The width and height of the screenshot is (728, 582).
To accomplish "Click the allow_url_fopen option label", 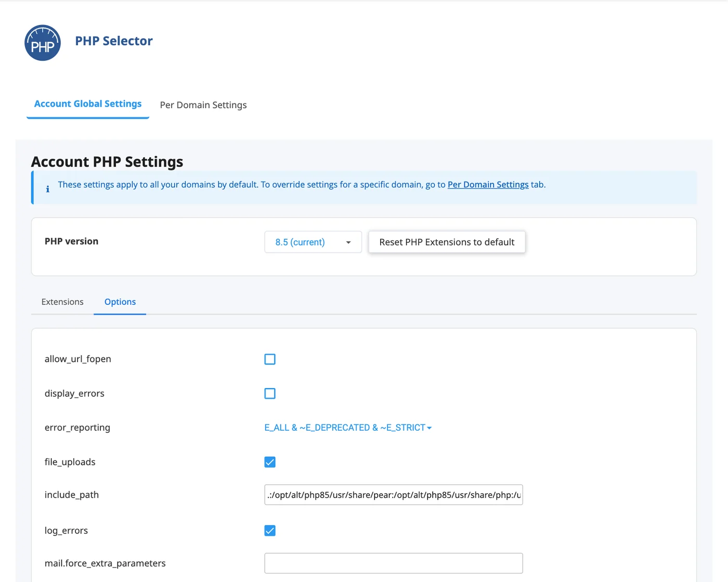I will (x=78, y=359).
